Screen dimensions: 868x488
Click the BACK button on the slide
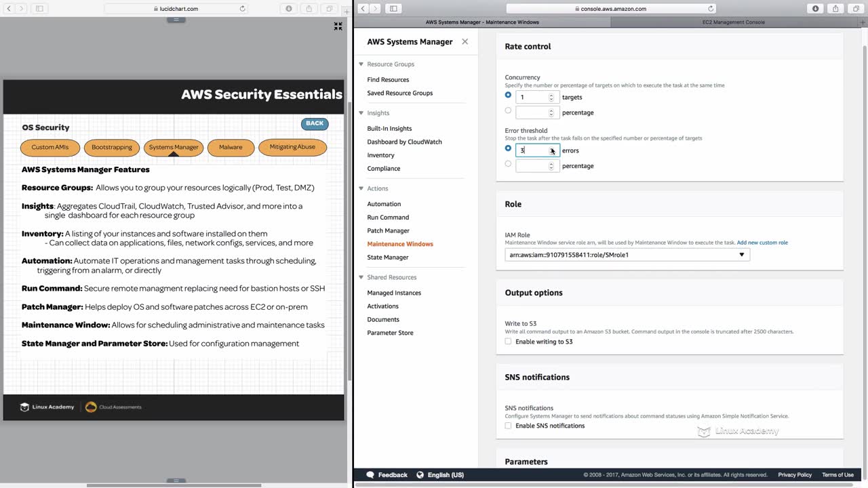click(x=315, y=123)
